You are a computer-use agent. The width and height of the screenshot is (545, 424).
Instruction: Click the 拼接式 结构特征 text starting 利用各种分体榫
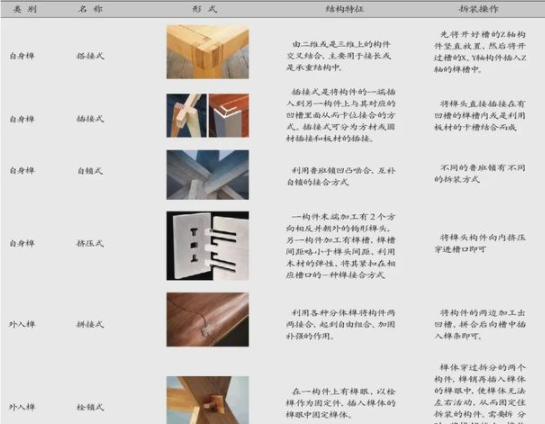point(341,324)
